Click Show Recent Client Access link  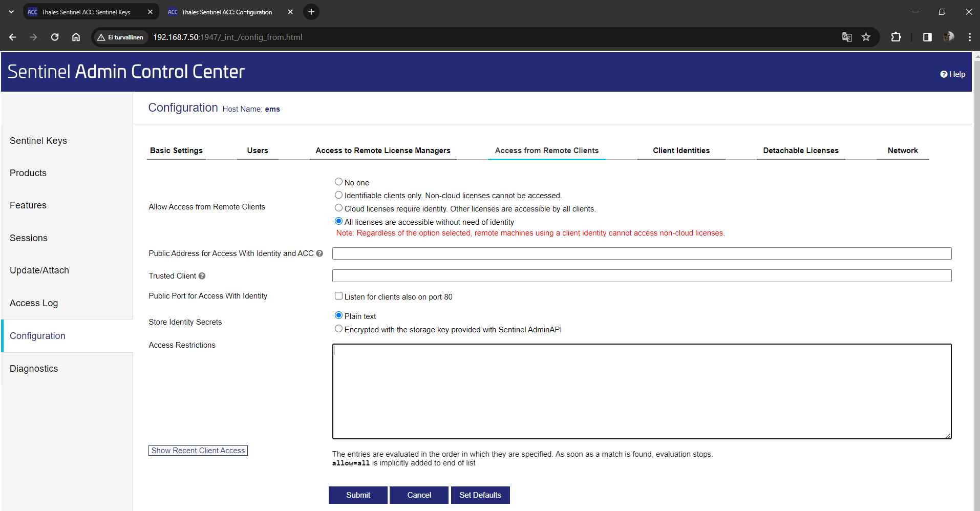[x=198, y=451]
